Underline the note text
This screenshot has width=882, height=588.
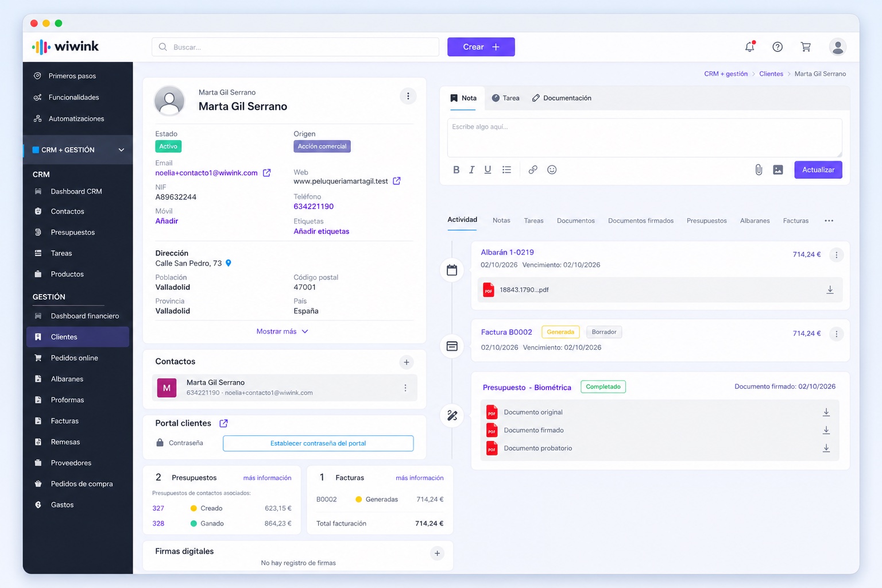click(x=488, y=170)
